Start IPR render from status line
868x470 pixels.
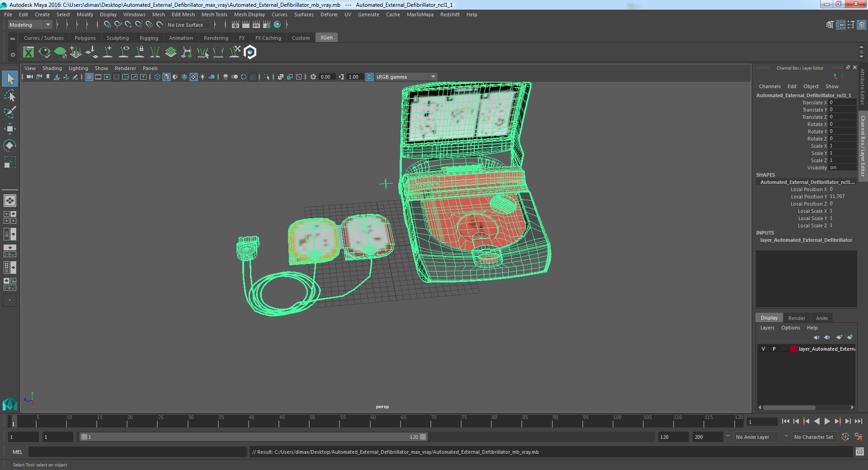pos(256,25)
